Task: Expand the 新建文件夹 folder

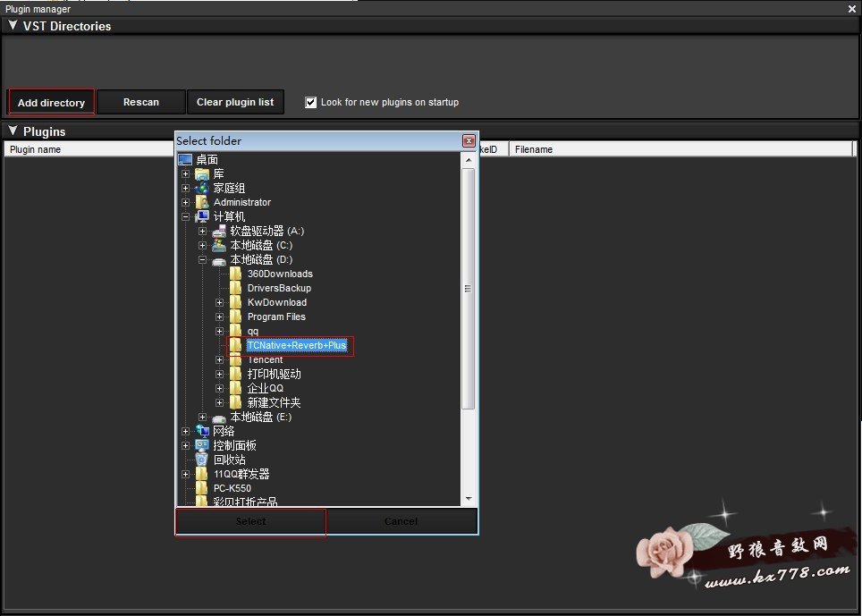Action: [219, 402]
